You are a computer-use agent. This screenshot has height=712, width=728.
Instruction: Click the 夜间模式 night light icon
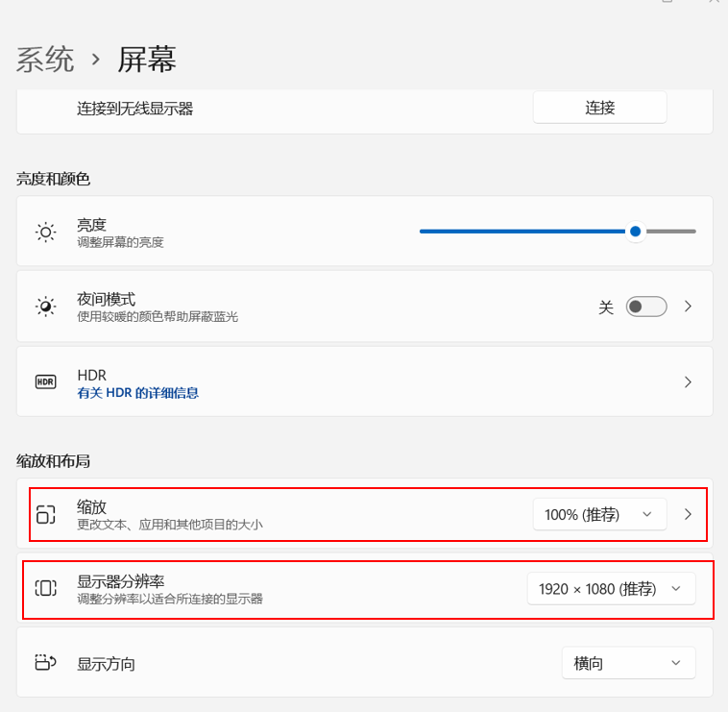46,307
